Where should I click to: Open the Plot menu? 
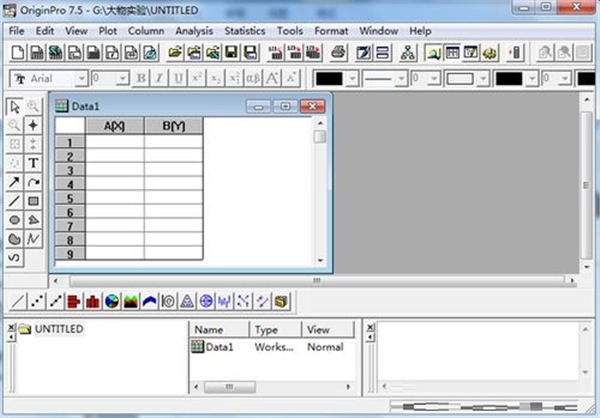click(108, 31)
